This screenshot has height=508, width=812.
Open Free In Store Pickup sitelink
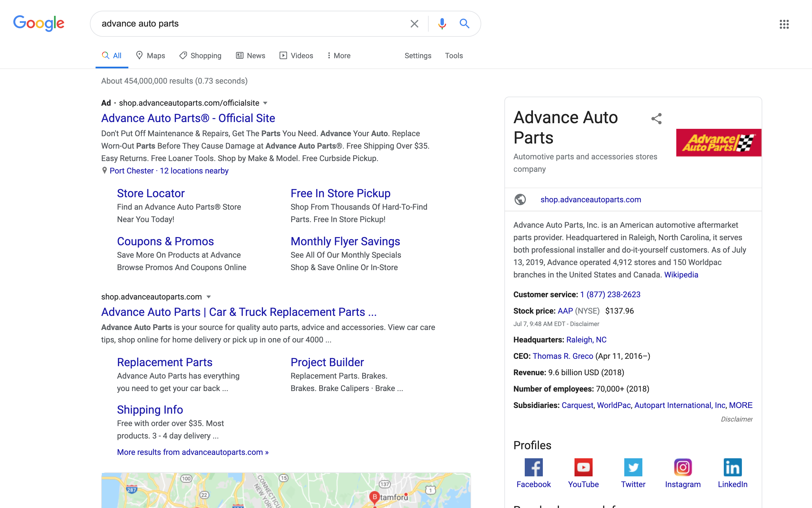pyautogui.click(x=340, y=193)
